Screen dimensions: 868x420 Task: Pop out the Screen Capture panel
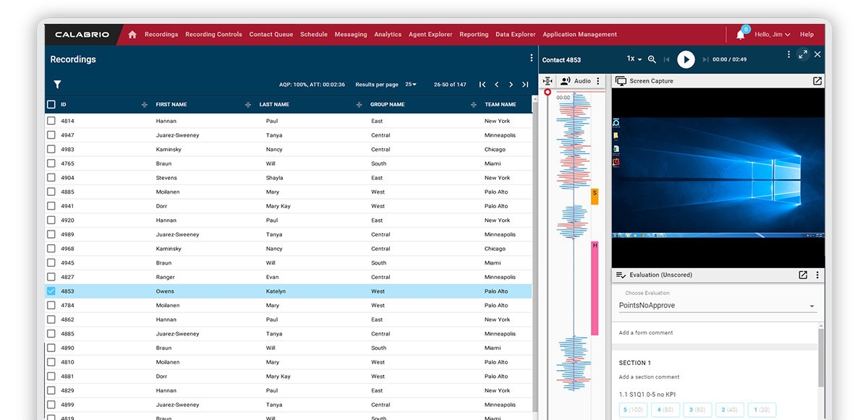[x=817, y=81]
